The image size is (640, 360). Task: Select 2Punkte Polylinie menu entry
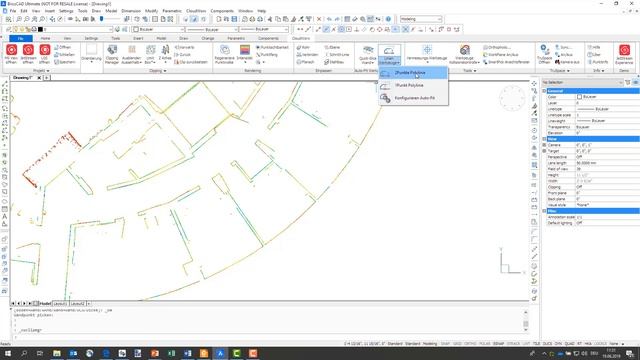[413, 73]
